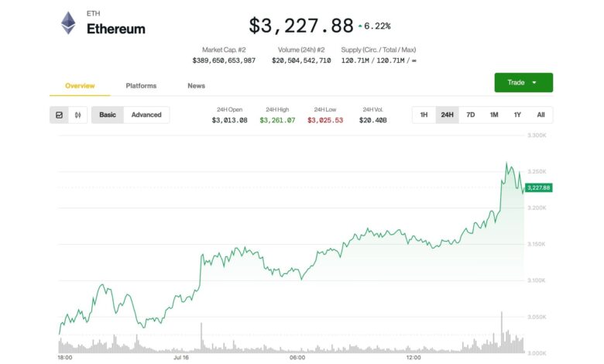Toggle the Basic chart mode
Viewport: 604px width, 364px height.
click(x=108, y=115)
